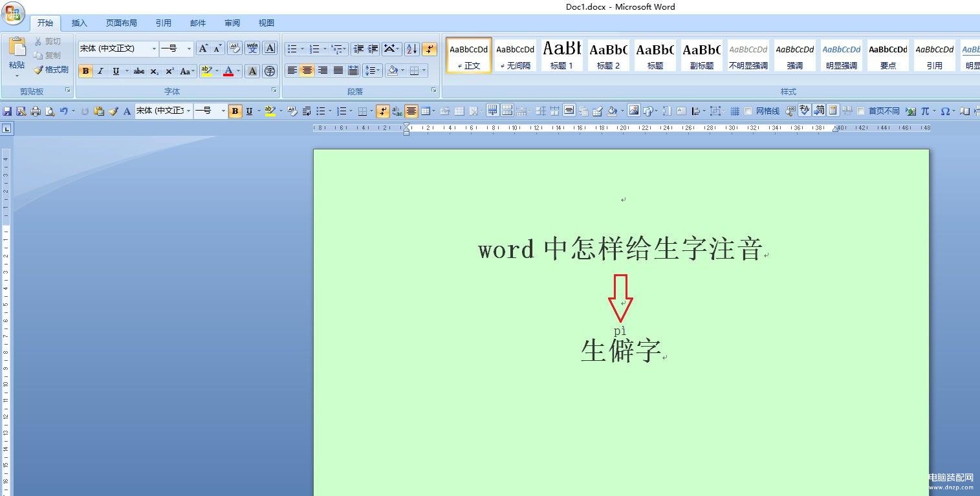Apply the 标题 1 style
This screenshot has height=496, width=980.
tap(561, 55)
